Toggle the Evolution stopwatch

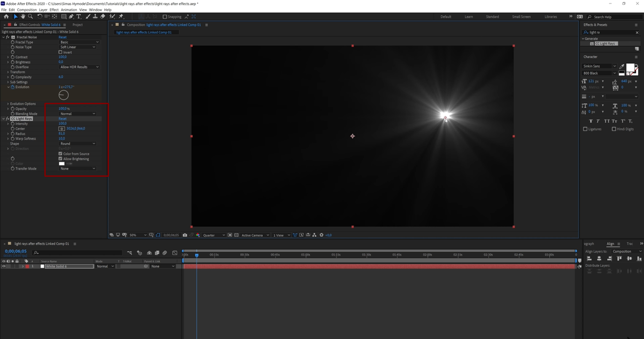[13, 87]
